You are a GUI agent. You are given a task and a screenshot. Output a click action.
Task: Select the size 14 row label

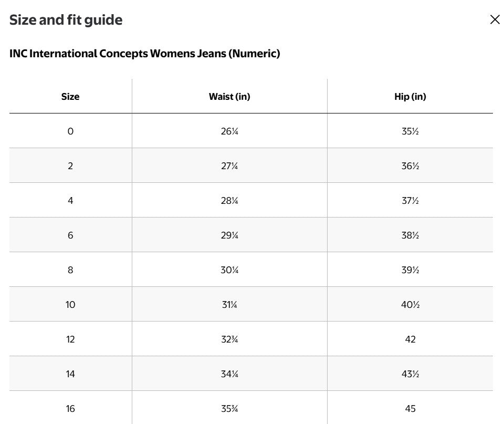click(x=70, y=374)
